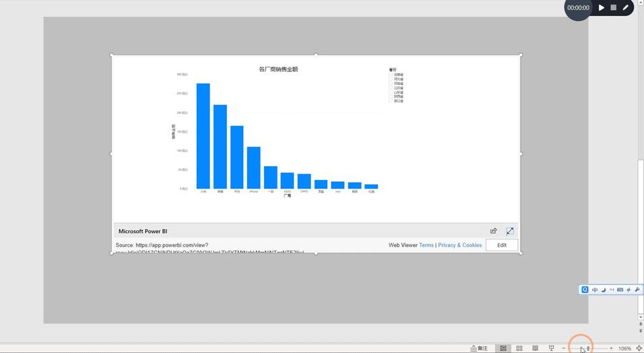
Task: Open the Privacy & Cookies link
Action: (x=459, y=245)
